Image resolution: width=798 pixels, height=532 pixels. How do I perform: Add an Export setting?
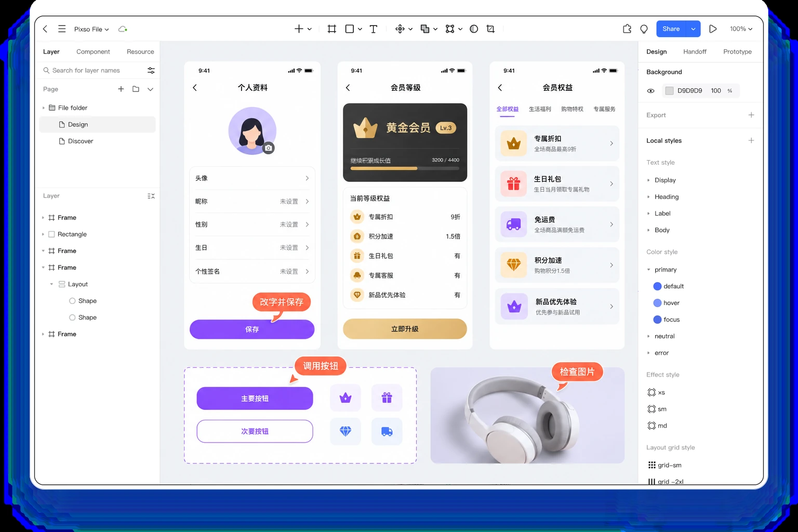point(751,115)
